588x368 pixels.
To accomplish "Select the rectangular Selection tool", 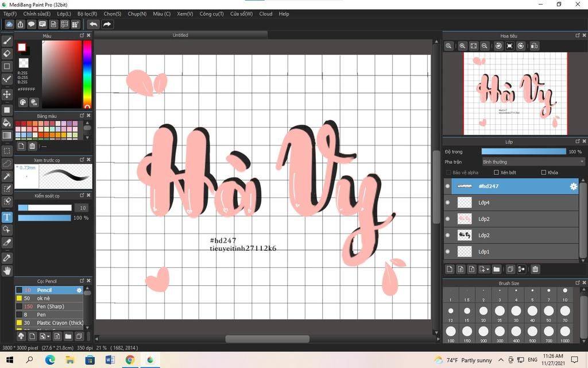I will pyautogui.click(x=7, y=151).
